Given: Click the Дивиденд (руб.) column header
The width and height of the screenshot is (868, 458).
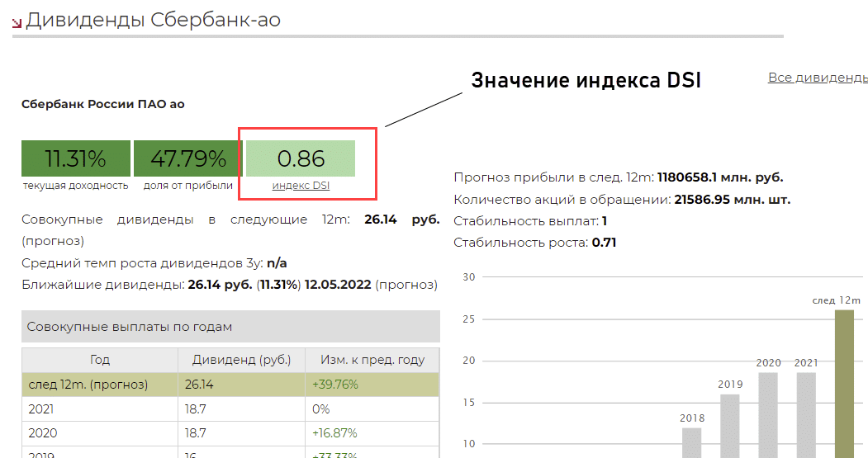Looking at the screenshot, I should (241, 360).
